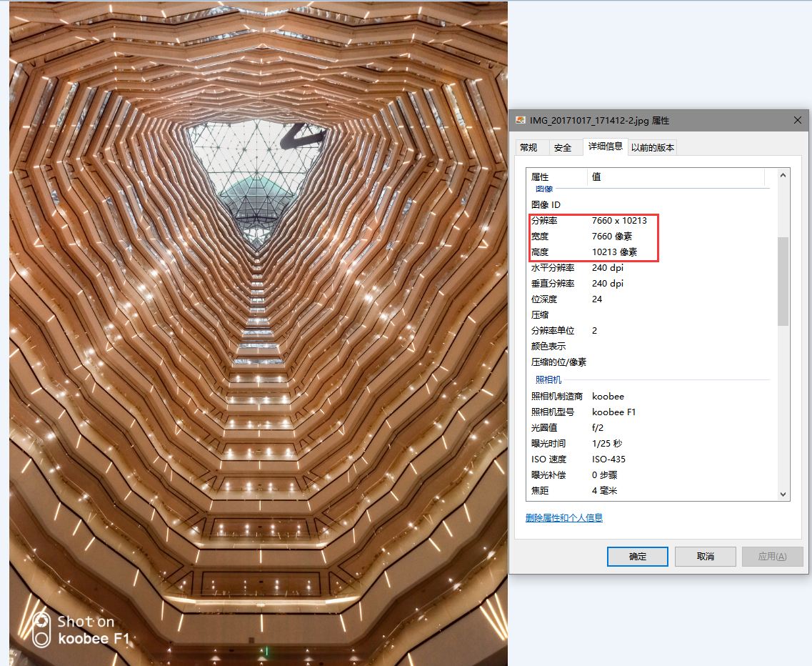
Task: Select the 压缩的位/像素 property row
Action: [651, 362]
